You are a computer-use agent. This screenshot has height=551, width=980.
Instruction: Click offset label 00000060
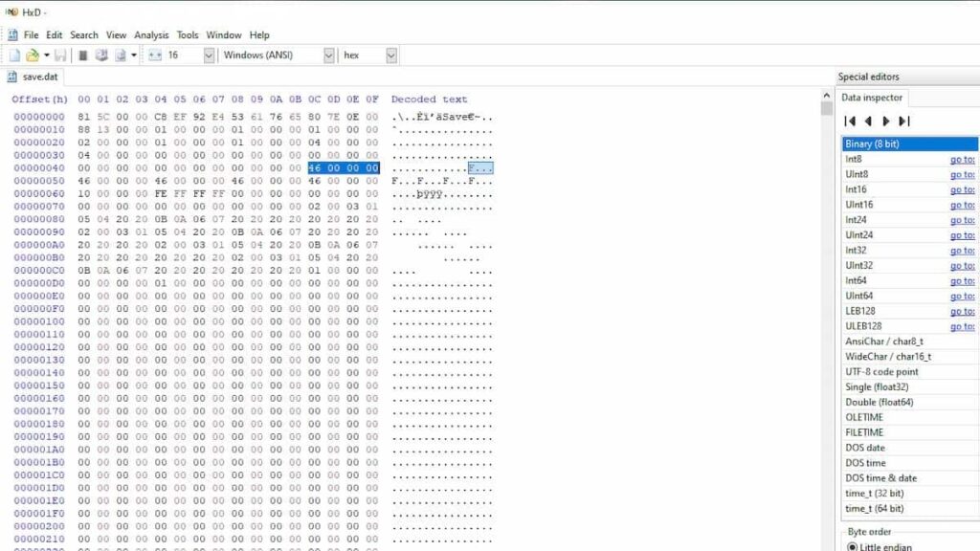[x=39, y=193]
